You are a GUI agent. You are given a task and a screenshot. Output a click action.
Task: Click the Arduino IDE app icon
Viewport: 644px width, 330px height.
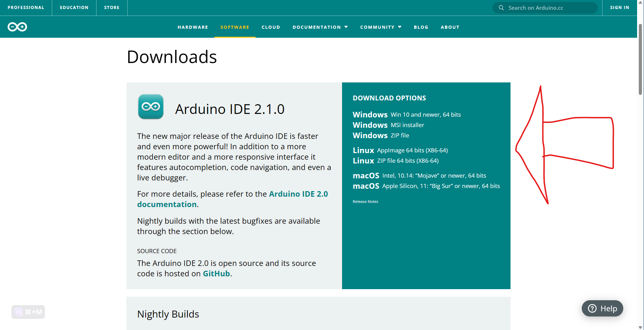(151, 107)
